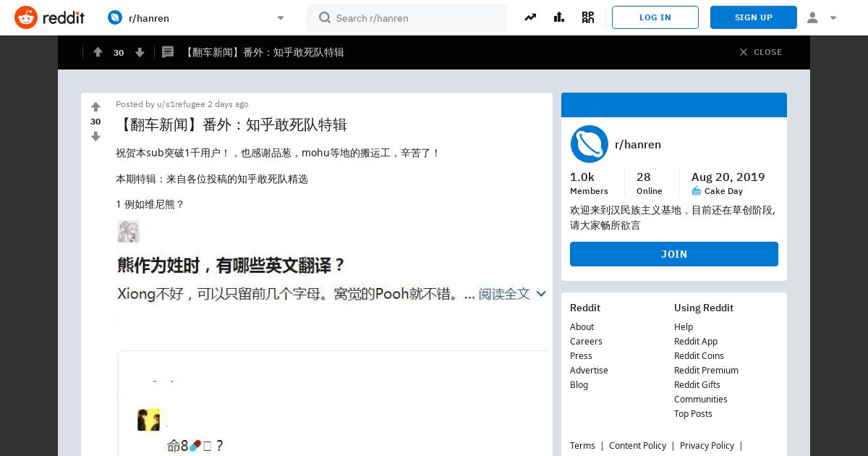
Task: Click the post line '1 例如维尼熊？'
Action: pyautogui.click(x=150, y=204)
